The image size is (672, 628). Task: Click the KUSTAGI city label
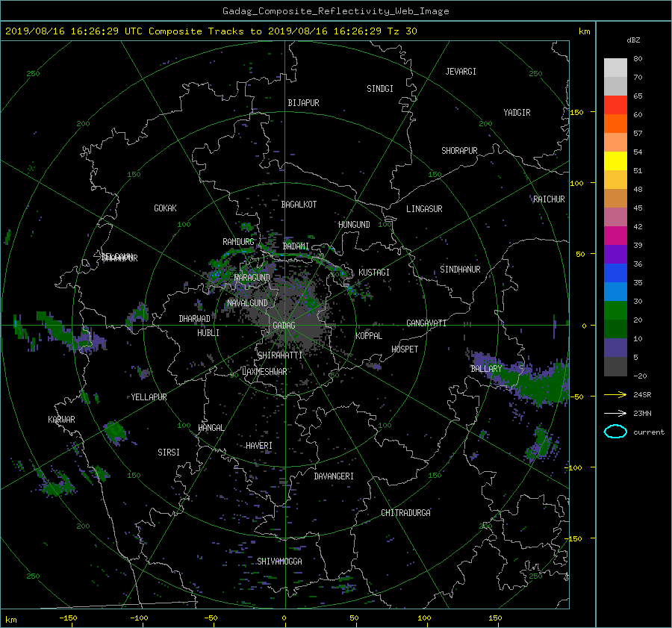[374, 273]
